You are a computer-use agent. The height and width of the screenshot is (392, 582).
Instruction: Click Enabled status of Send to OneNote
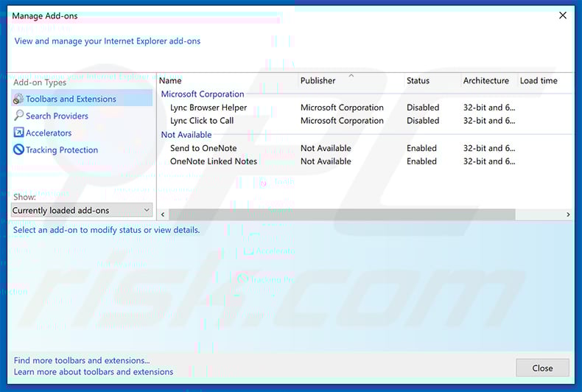click(421, 148)
